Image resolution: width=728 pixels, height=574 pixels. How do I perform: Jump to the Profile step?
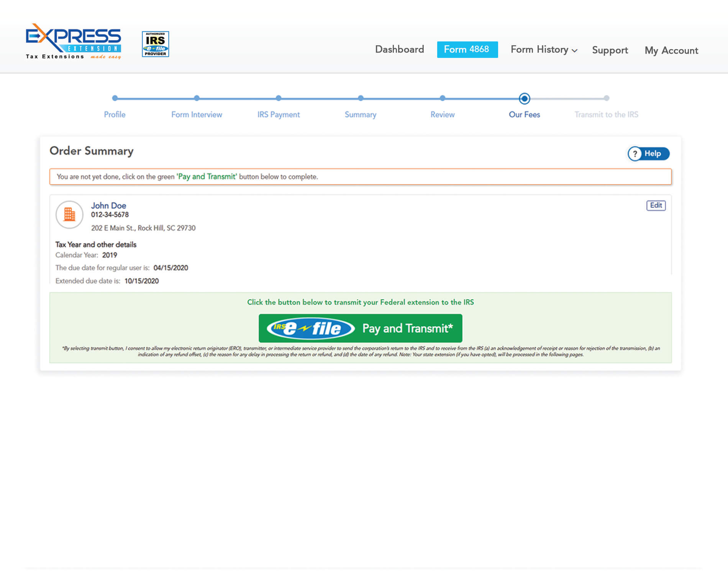(x=115, y=99)
